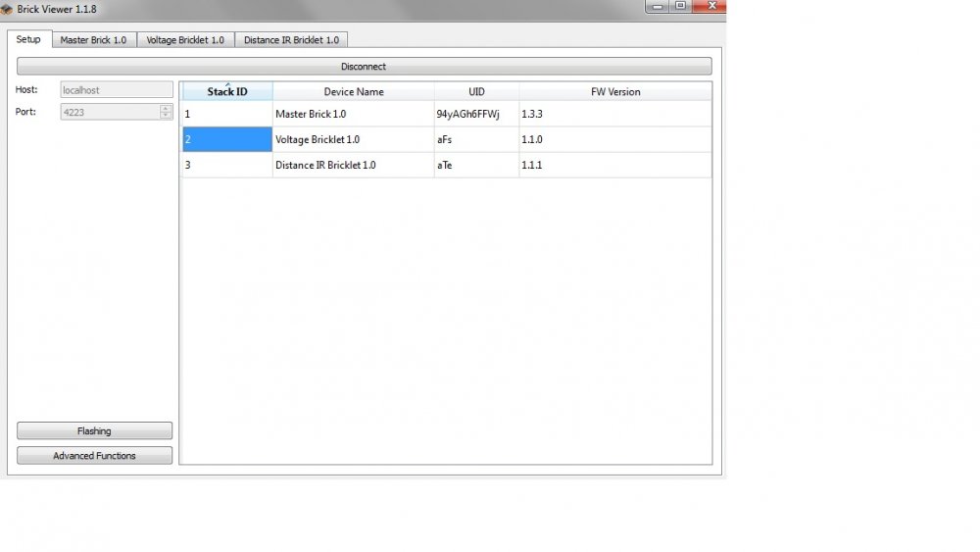Open the Voltage Bricklet 1.0 tab
The image size is (980, 552).
click(x=185, y=40)
